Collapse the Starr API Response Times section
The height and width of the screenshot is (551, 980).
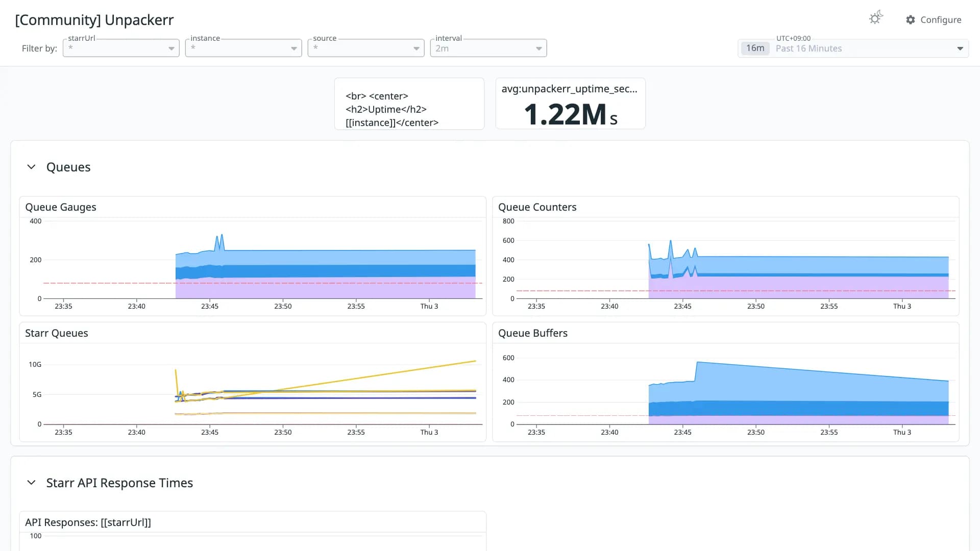(31, 483)
